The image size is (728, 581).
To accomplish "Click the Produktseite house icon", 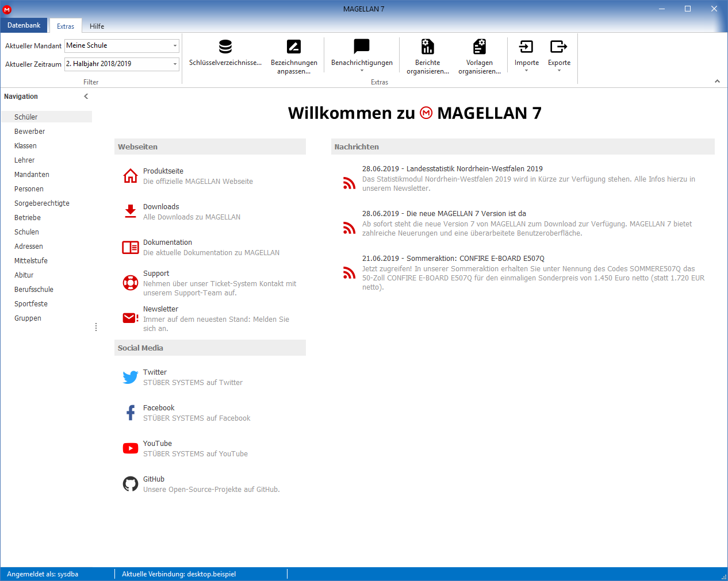I will tap(131, 176).
